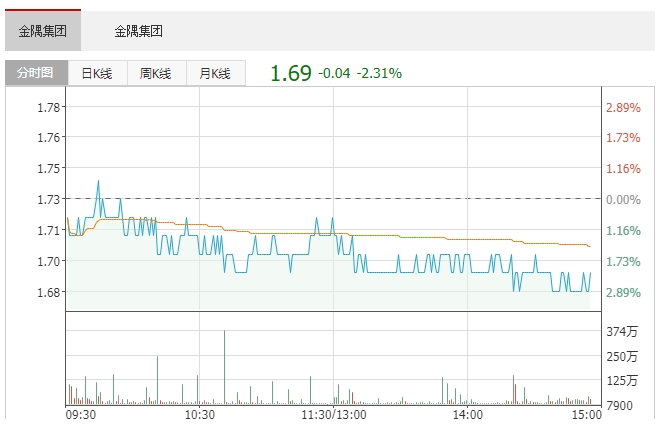Switch to the unselected second 金隅集团 tab

tap(138, 31)
